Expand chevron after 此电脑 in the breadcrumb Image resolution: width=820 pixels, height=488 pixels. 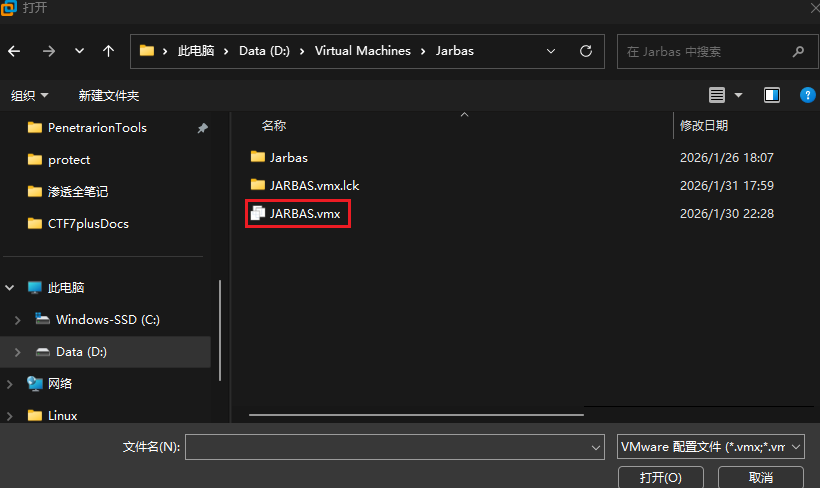click(x=226, y=51)
